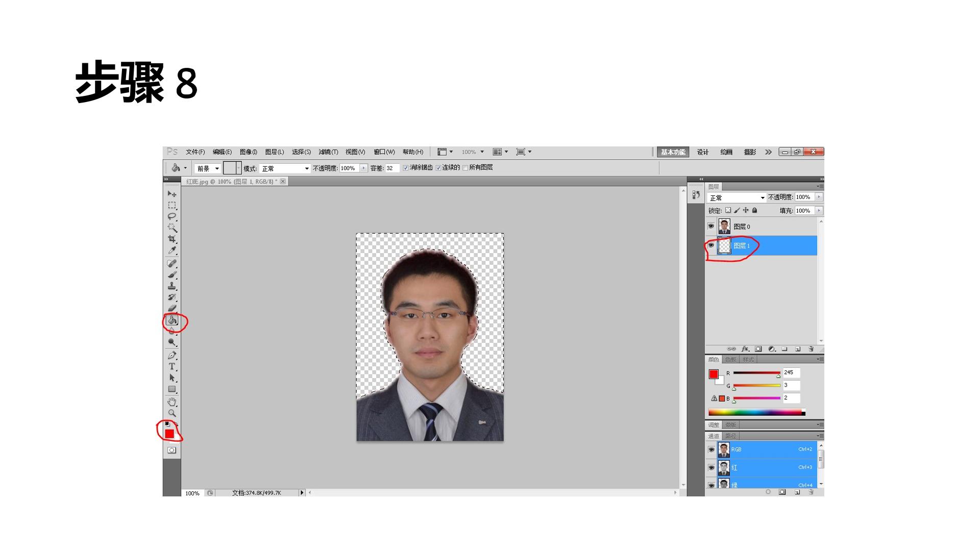The image size is (980, 551).
Task: Select the Lasso tool
Action: 172,216
